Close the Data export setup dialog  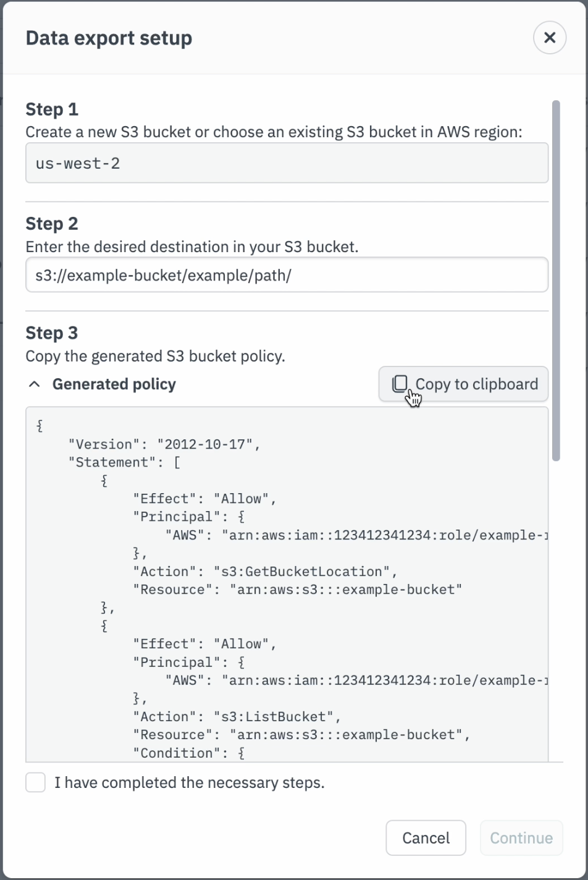click(x=550, y=38)
